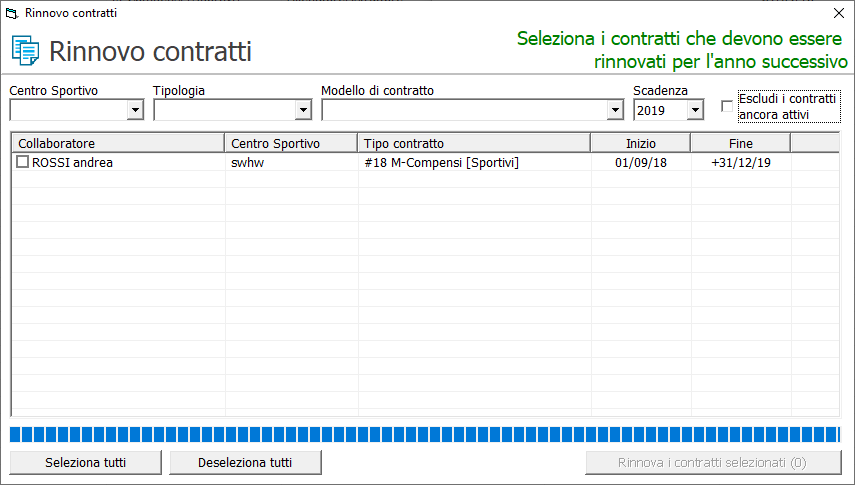Viewport: 855px width, 485px height.
Task: Select the #18 M-Compensi [Sportivi] contract cell
Action: (x=442, y=163)
